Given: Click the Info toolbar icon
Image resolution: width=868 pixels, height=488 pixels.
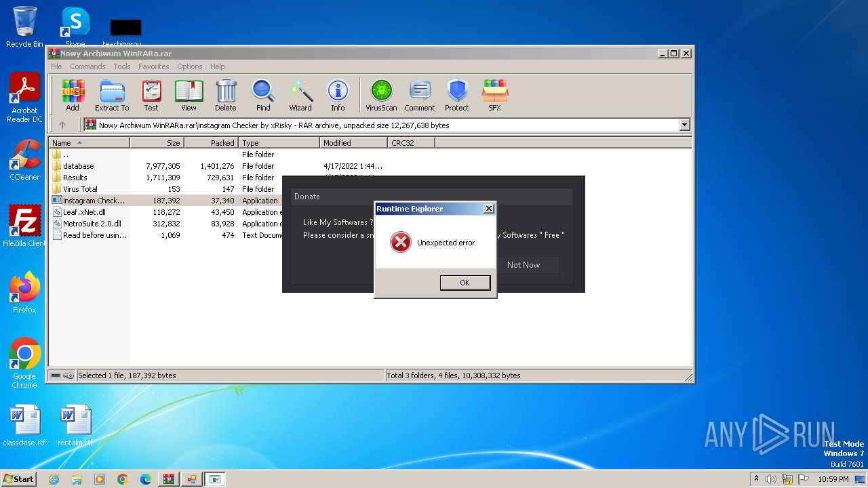Looking at the screenshot, I should (338, 96).
